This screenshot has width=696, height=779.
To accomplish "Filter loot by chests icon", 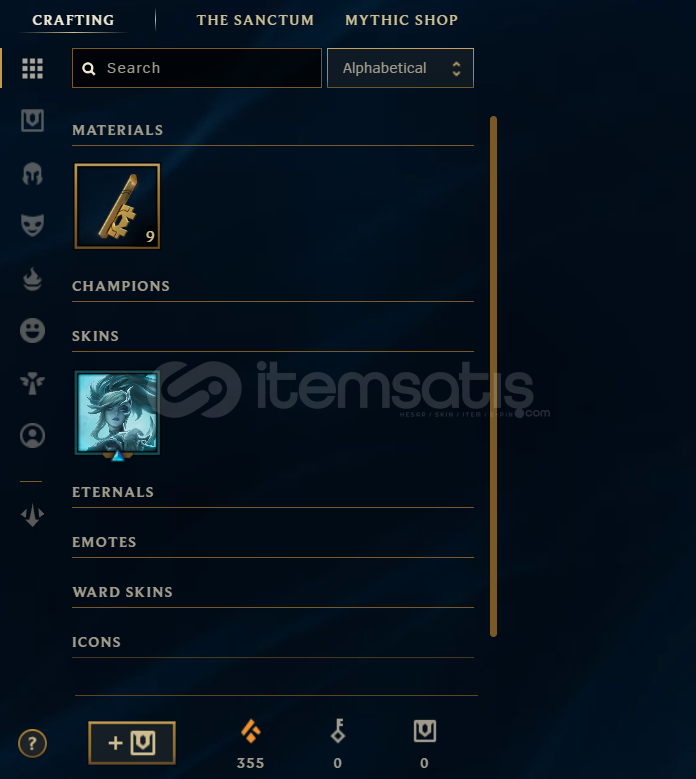I will coord(32,120).
